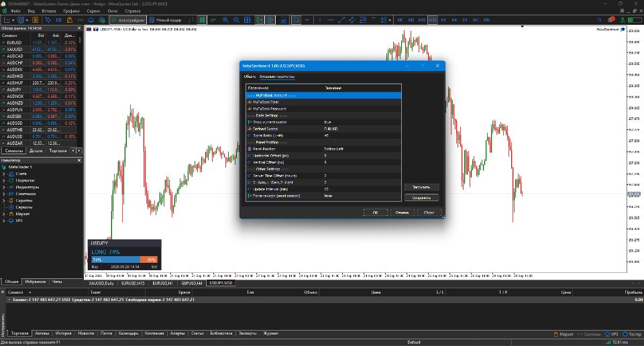The width and height of the screenshot is (644, 346).
Task: Open the chart profiles toolbar icon
Action: click(x=21, y=19)
